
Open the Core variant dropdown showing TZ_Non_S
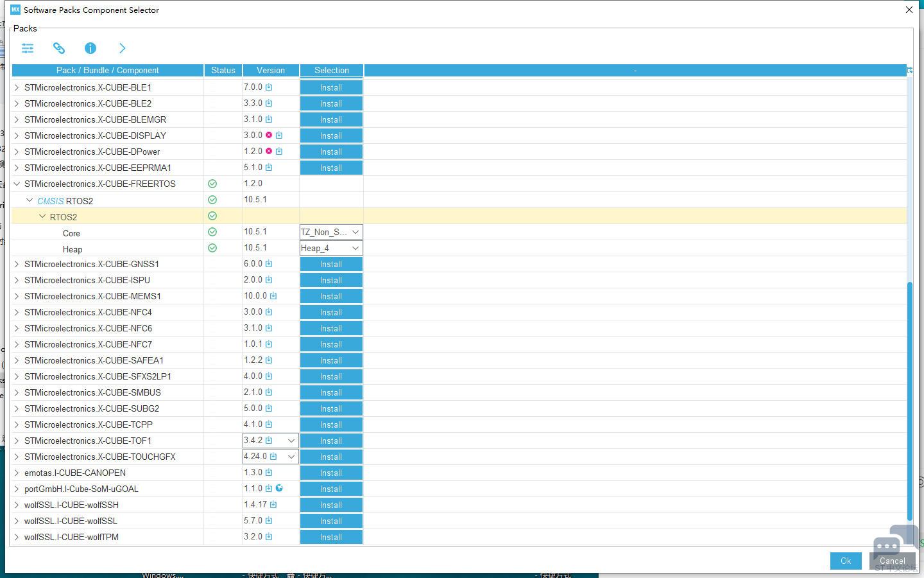click(x=331, y=232)
